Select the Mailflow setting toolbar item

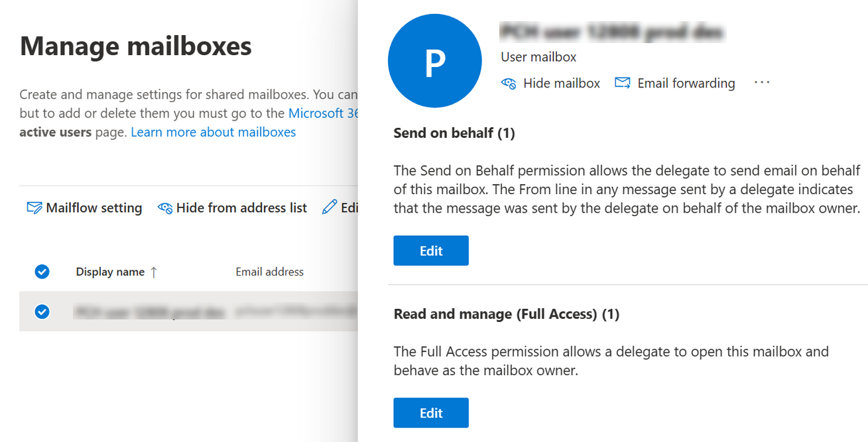(84, 207)
